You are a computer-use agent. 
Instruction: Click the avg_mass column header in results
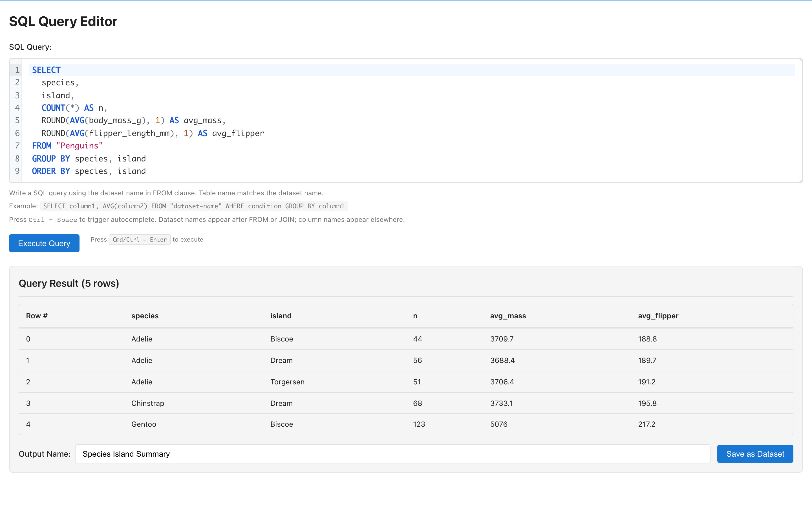[508, 316]
